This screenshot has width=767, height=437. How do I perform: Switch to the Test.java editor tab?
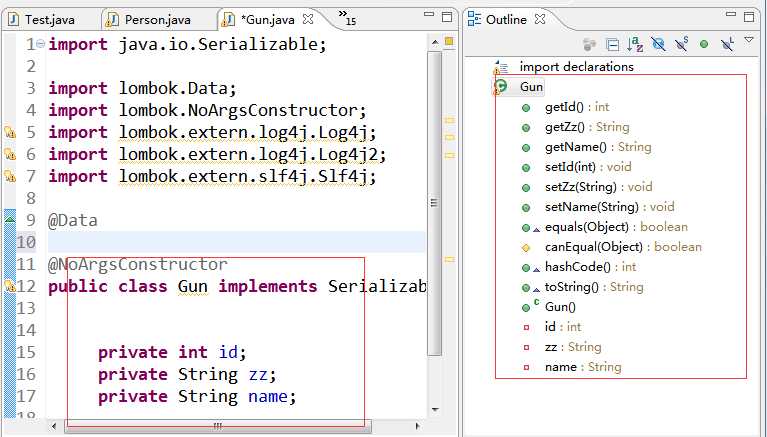[43, 20]
